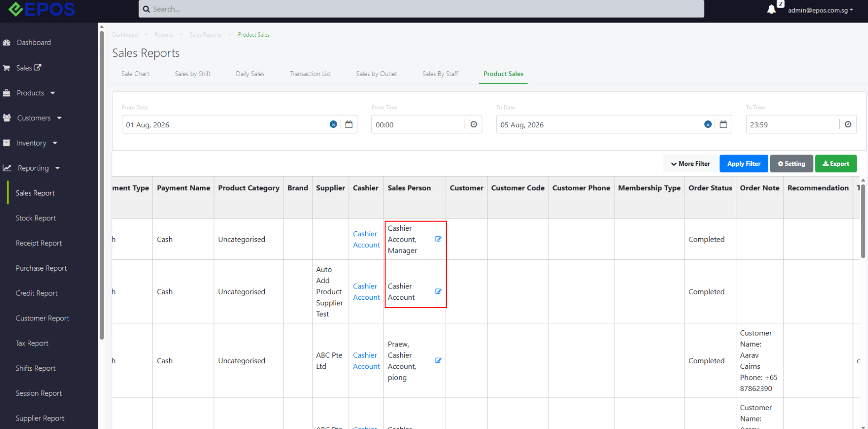Open the From Time clock picker
Viewport: 868px width, 429px height.
point(473,125)
